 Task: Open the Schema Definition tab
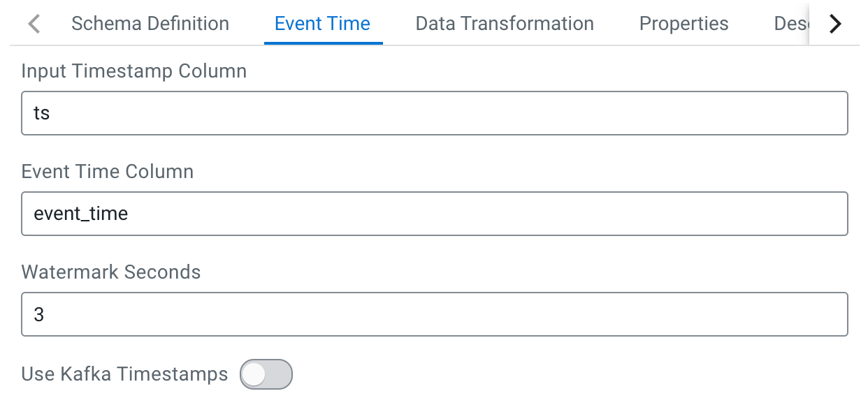(150, 24)
